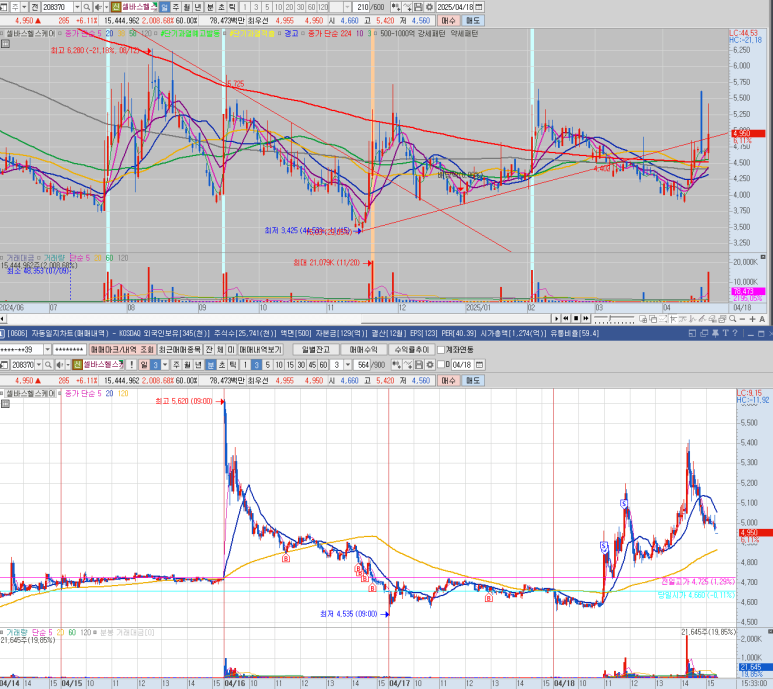This screenshot has height=689, width=773.
Task: Click the 수익률추이 button
Action: pyautogui.click(x=411, y=350)
